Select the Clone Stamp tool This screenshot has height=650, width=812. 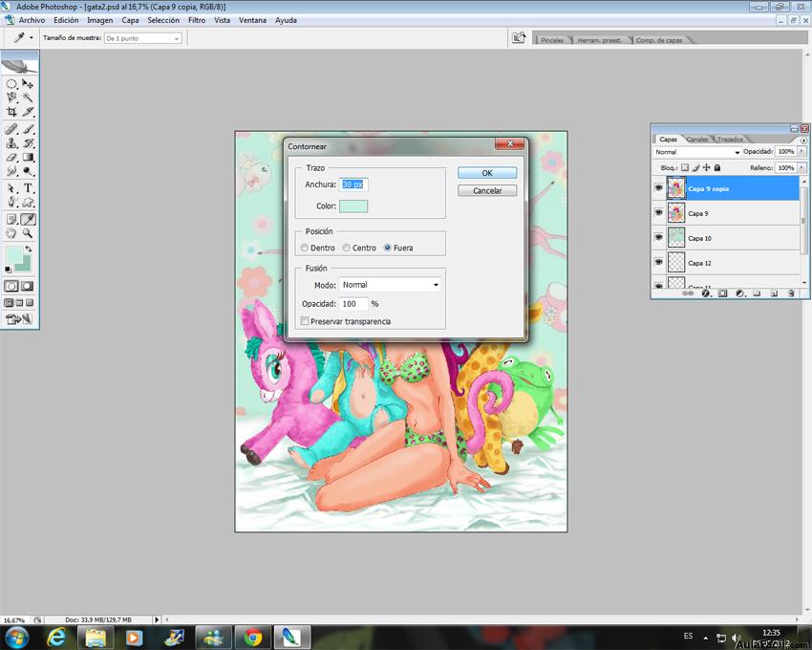[x=11, y=143]
